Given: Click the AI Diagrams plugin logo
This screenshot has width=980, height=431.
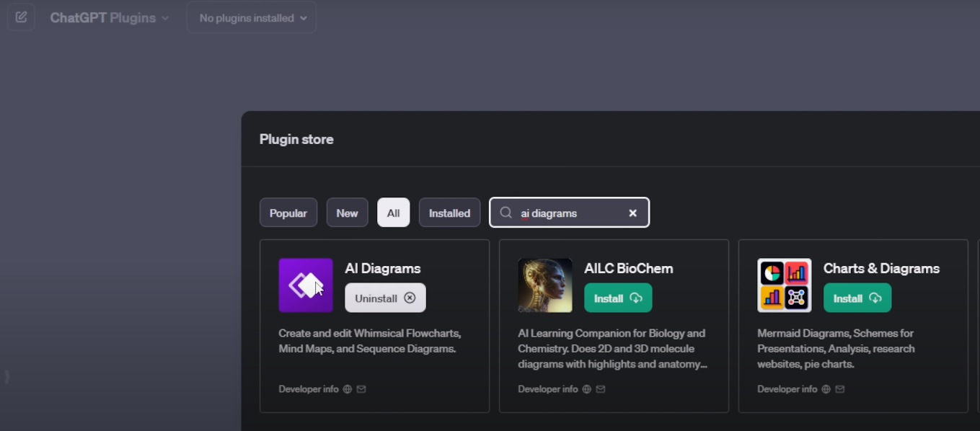Looking at the screenshot, I should pyautogui.click(x=306, y=285).
